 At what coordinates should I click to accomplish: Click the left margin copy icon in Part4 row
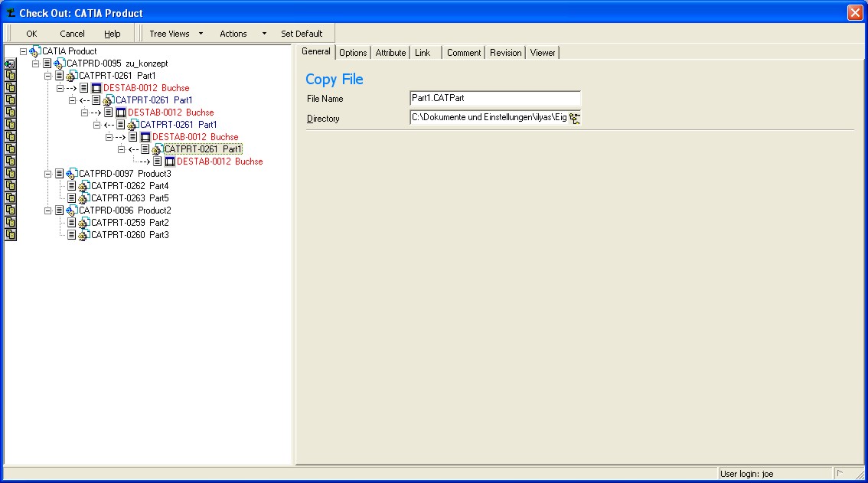pyautogui.click(x=10, y=186)
